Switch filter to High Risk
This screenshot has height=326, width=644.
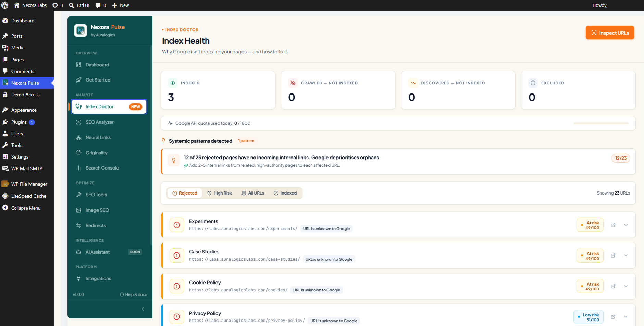click(220, 193)
